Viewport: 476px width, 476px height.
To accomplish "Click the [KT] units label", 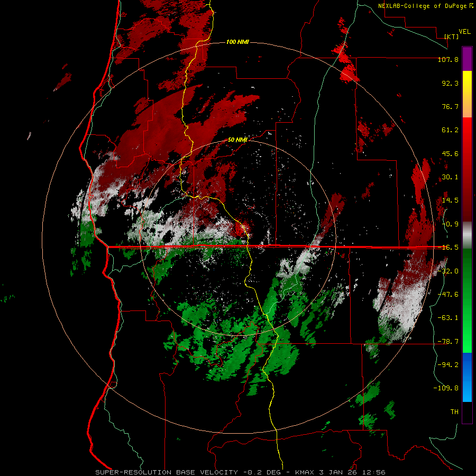I will point(452,36).
